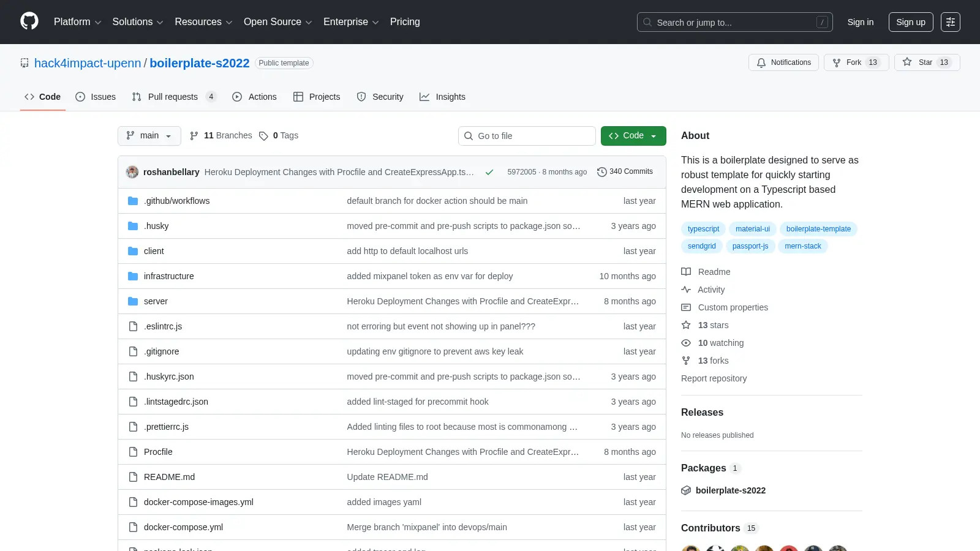Switch to the Issues tab
980x551 pixels.
pyautogui.click(x=96, y=97)
